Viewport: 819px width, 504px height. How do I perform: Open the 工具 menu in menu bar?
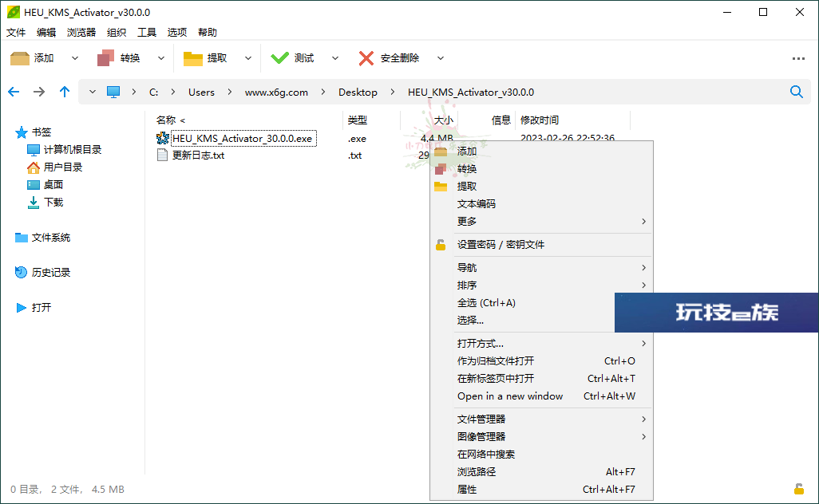(147, 33)
